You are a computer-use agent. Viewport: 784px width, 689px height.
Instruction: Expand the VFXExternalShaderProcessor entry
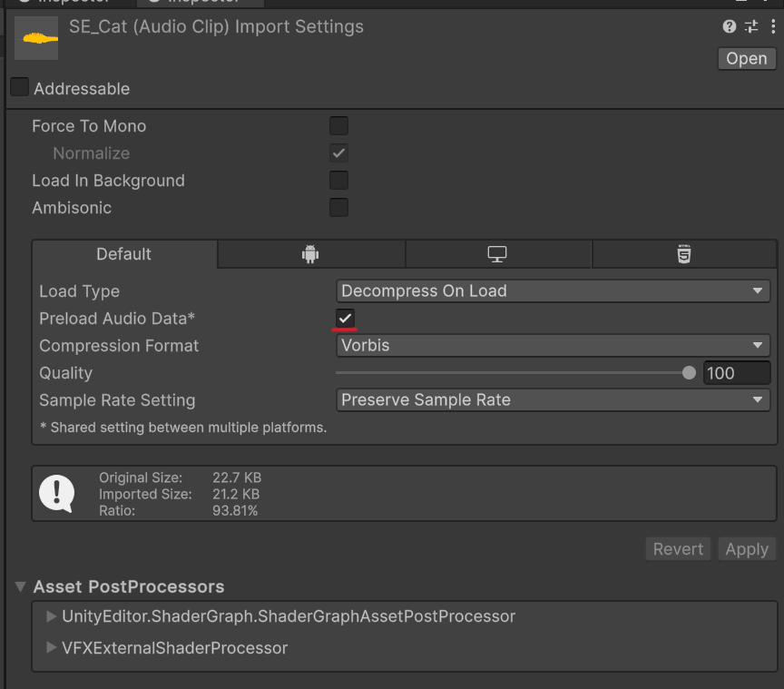(51, 647)
